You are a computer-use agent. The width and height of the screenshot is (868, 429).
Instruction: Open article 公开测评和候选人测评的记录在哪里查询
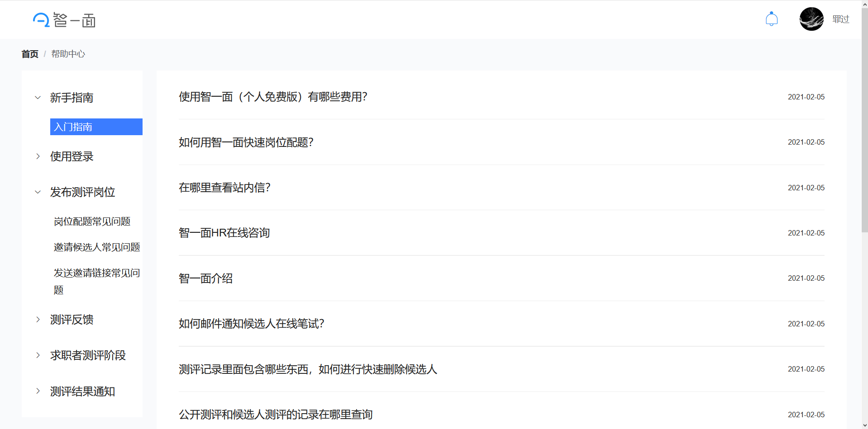click(276, 415)
